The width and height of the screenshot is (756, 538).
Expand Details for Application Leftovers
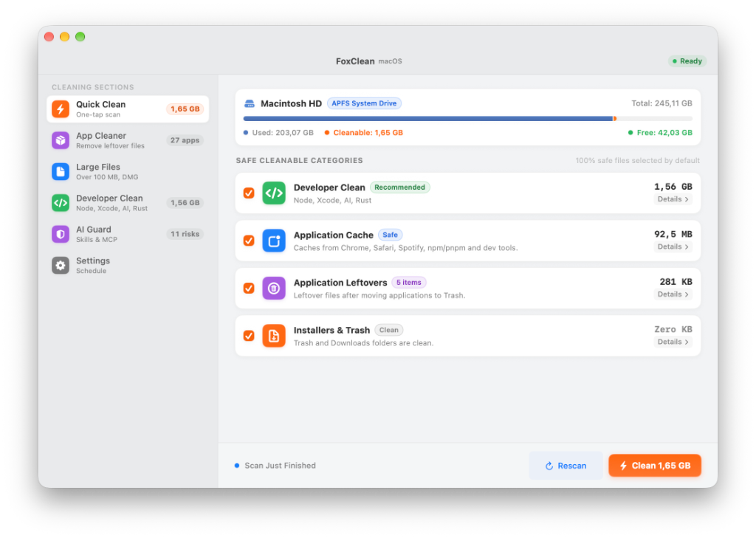pyautogui.click(x=673, y=294)
